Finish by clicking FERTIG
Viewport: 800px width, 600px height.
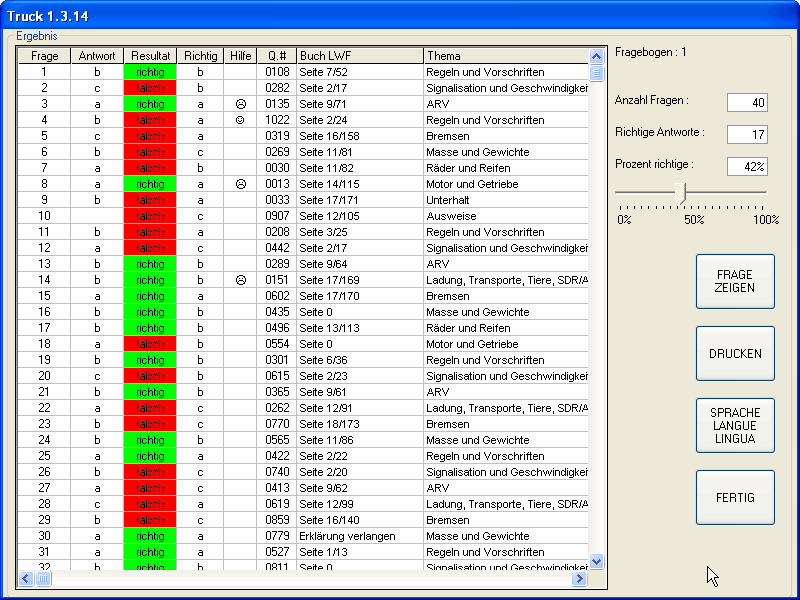(735, 497)
